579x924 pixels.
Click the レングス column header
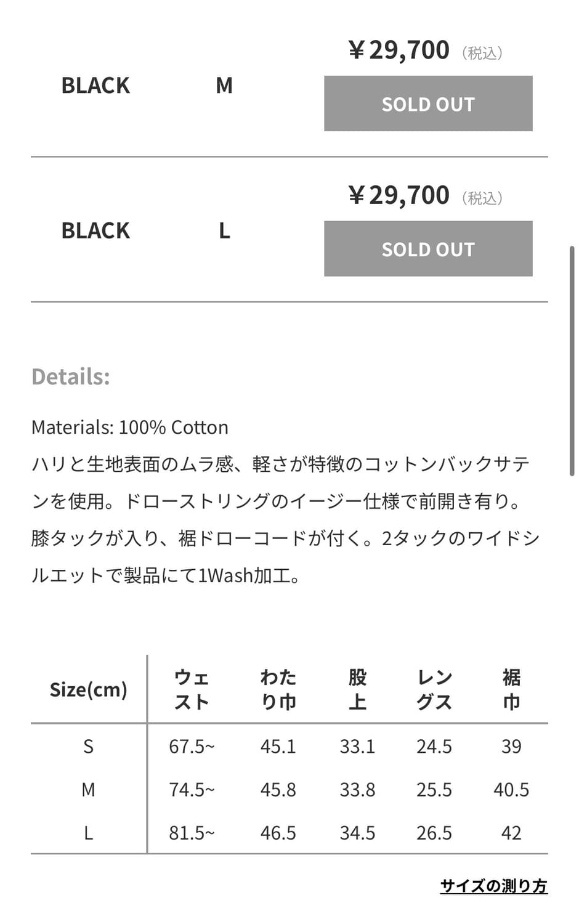coord(434,689)
